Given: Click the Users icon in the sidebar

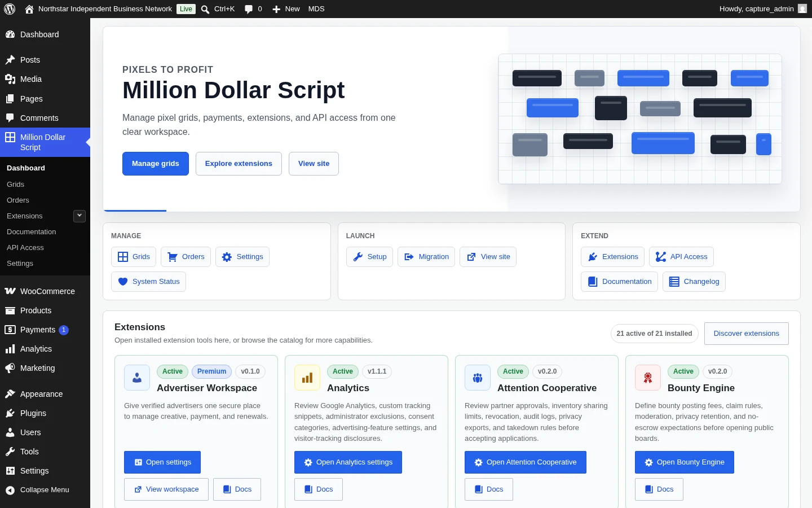Looking at the screenshot, I should [10, 432].
